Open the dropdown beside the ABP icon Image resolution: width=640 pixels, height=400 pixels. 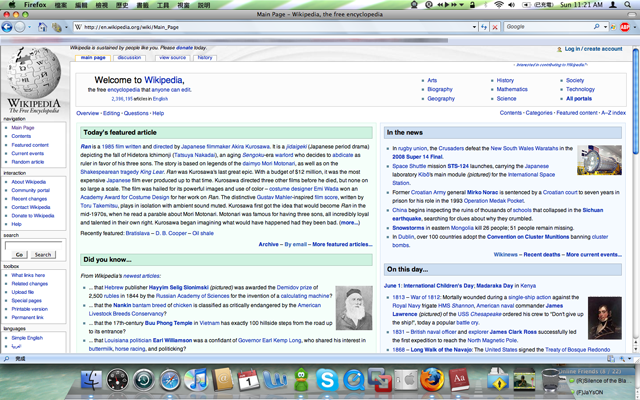634,27
